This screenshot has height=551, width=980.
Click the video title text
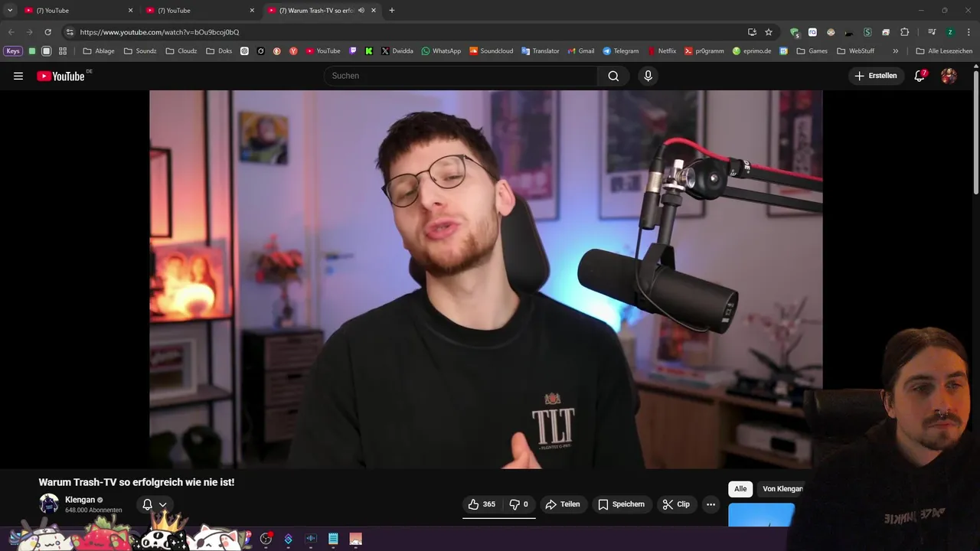click(x=136, y=482)
